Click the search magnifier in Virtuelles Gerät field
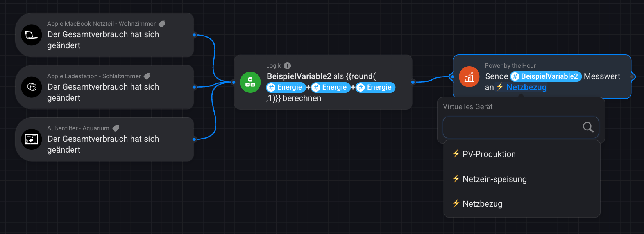This screenshot has width=644, height=234. (588, 127)
